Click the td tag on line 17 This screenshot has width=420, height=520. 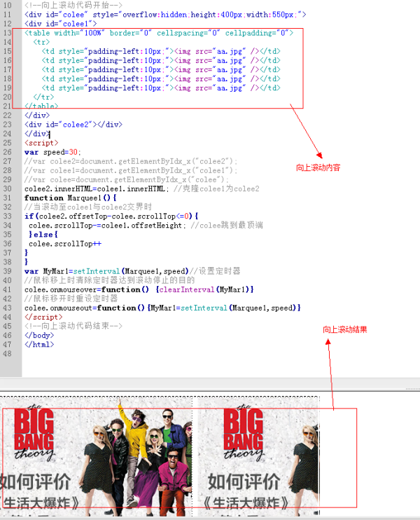click(x=161, y=69)
